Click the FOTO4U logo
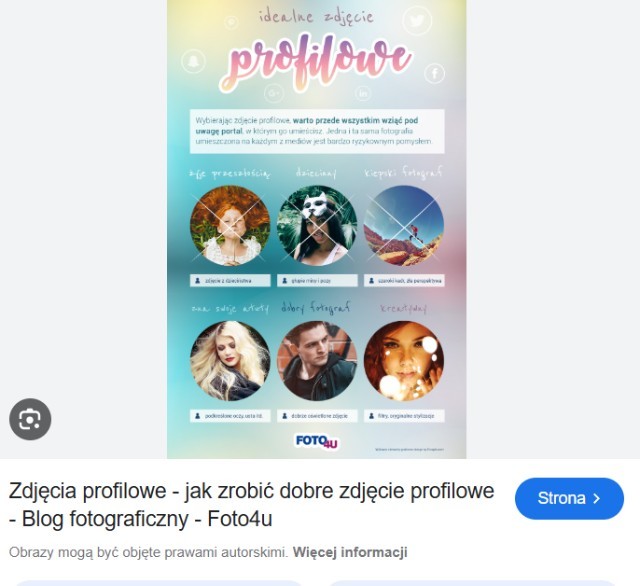Viewport: 640px width, 586px height. [317, 442]
